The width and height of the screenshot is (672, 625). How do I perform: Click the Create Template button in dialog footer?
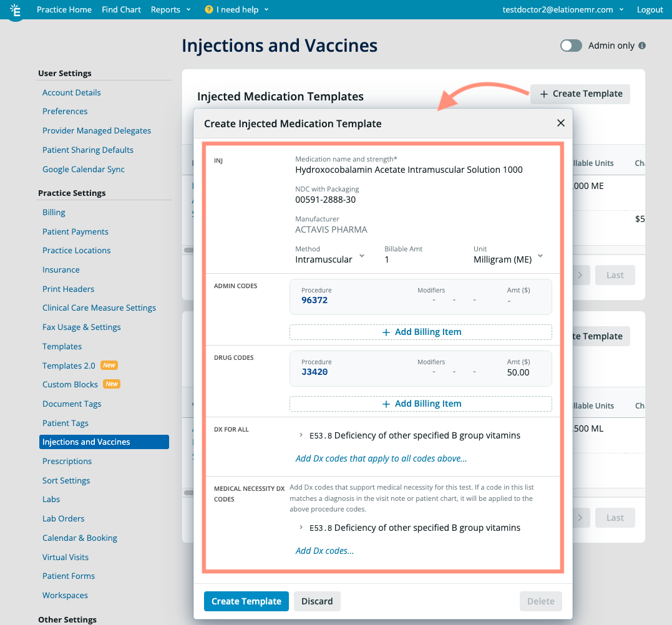[x=246, y=601]
